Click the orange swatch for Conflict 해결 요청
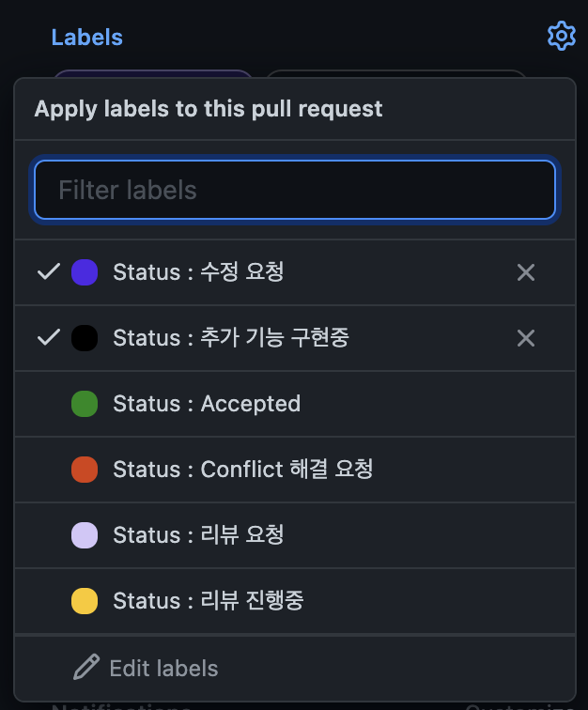The height and width of the screenshot is (710, 588). click(85, 470)
